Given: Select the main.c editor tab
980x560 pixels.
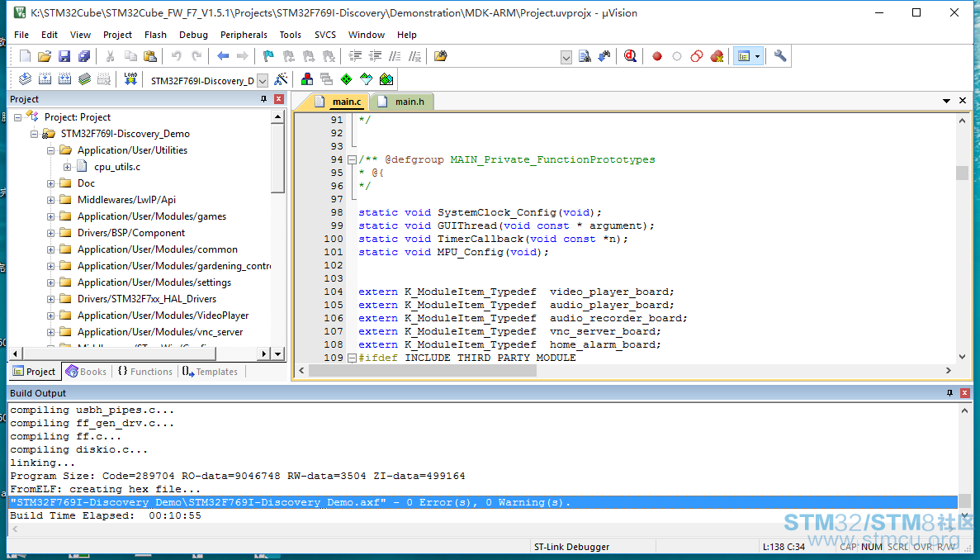Looking at the screenshot, I should (x=339, y=102).
